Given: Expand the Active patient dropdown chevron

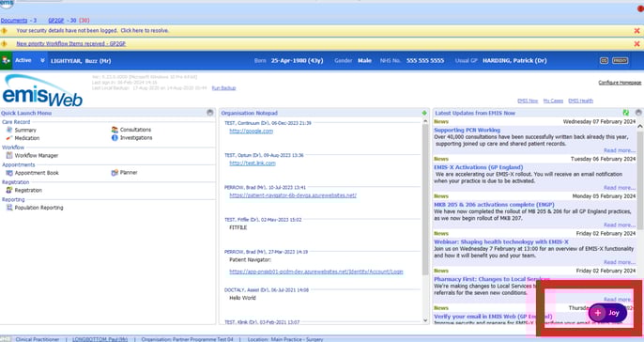Looking at the screenshot, I should click(42, 60).
